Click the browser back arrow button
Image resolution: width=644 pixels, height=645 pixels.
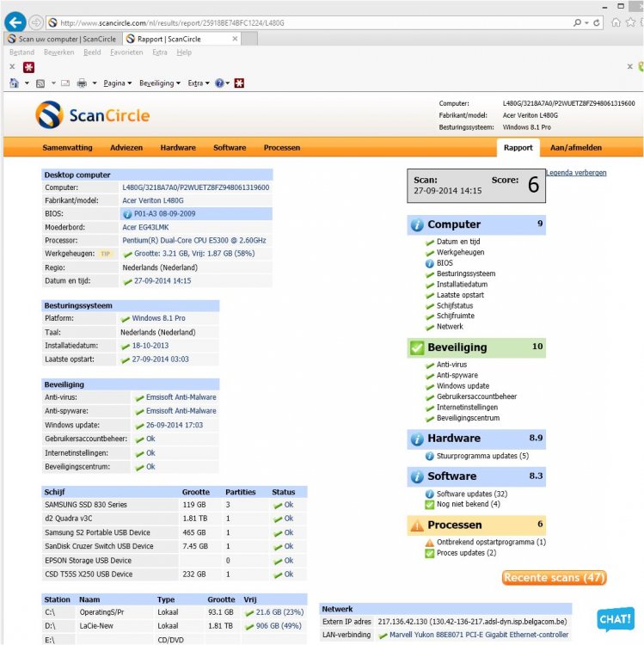(15, 21)
